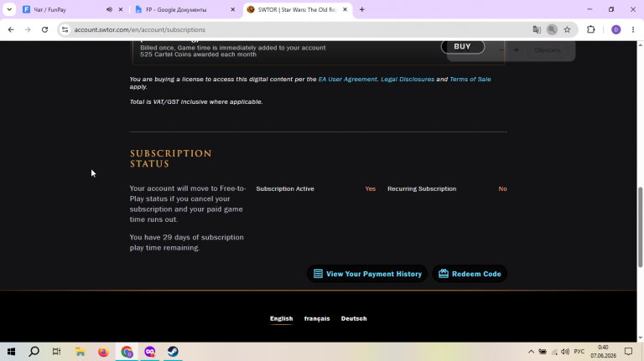The width and height of the screenshot is (644, 361).
Task: Open the tab search dropdown arrow
Action: [x=9, y=9]
